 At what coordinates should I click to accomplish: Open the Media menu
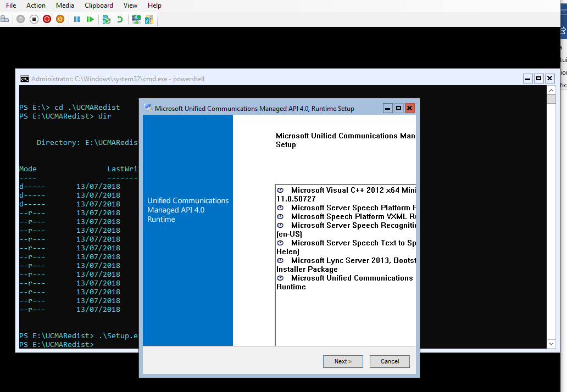[x=65, y=5]
